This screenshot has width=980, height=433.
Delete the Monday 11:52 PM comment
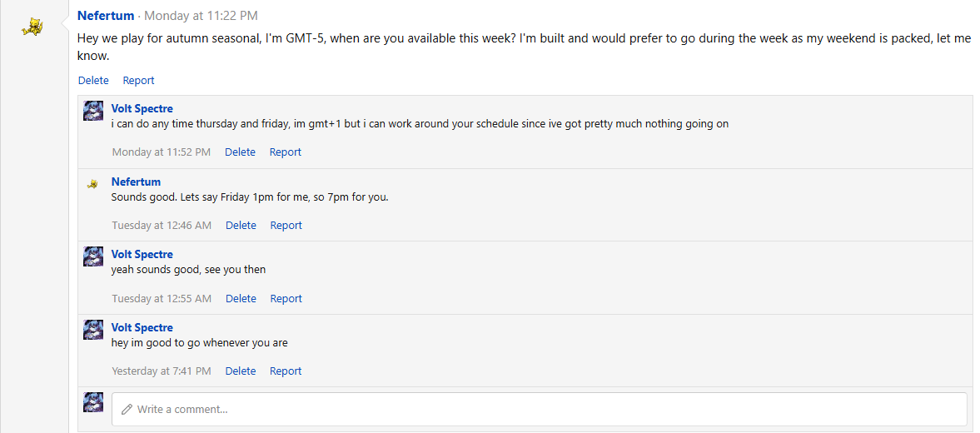240,152
